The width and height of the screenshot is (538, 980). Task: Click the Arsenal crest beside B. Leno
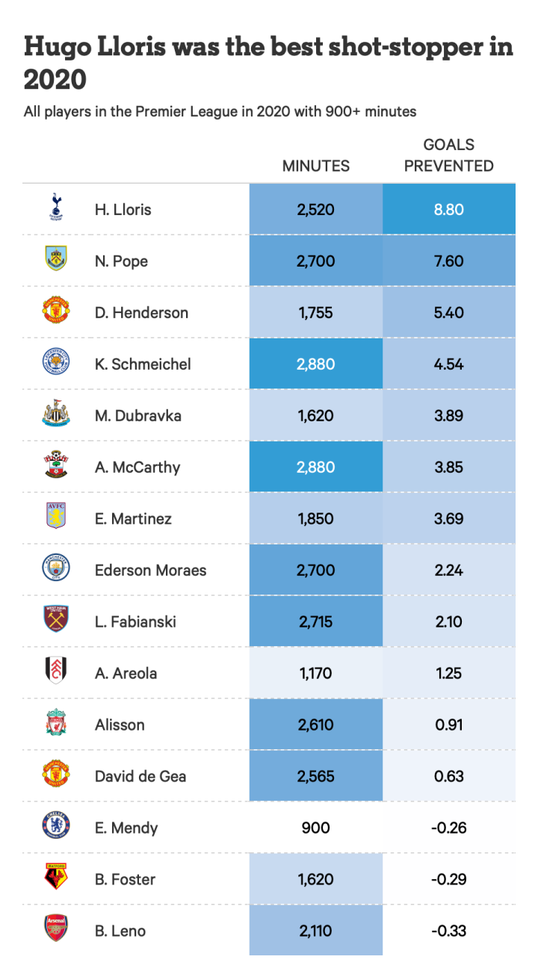point(56,928)
